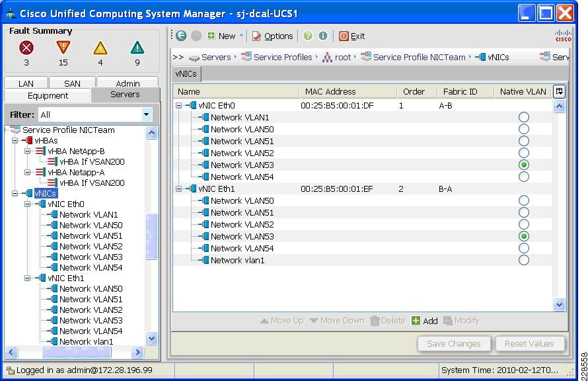Open the Filter dropdown

147,114
